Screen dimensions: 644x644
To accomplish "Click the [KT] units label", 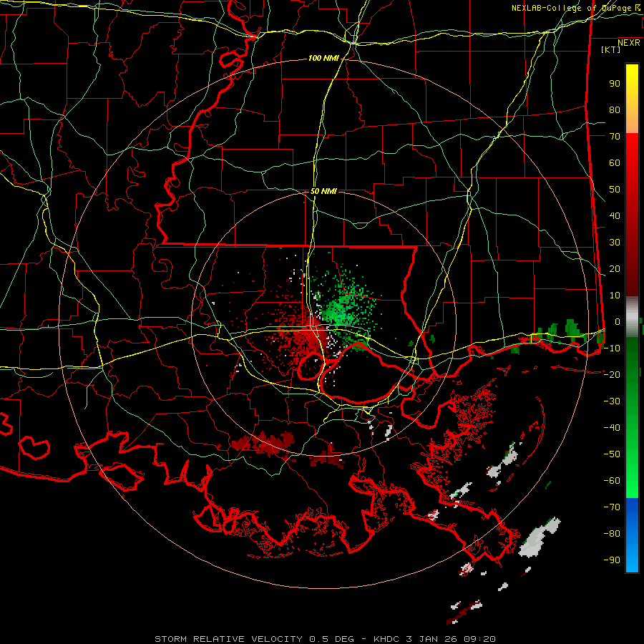I will click(x=611, y=49).
